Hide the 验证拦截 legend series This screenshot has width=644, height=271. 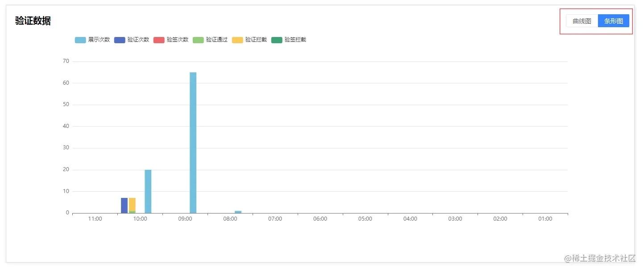pyautogui.click(x=249, y=40)
